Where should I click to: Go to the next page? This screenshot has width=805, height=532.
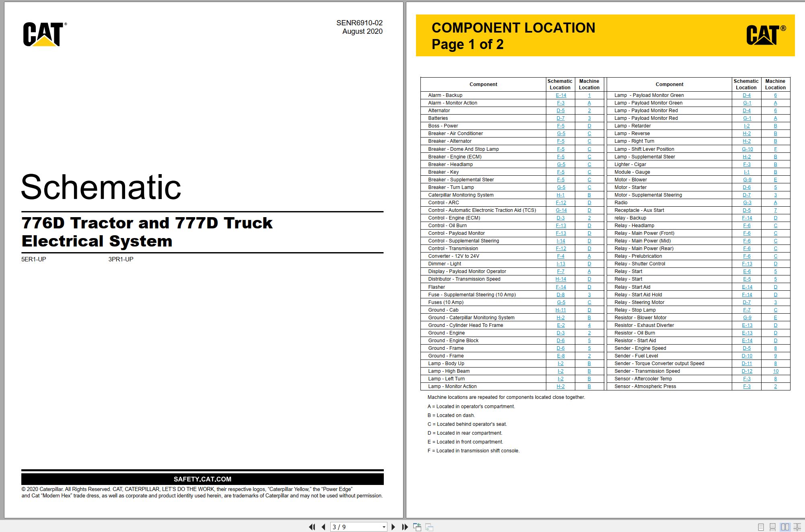click(393, 527)
